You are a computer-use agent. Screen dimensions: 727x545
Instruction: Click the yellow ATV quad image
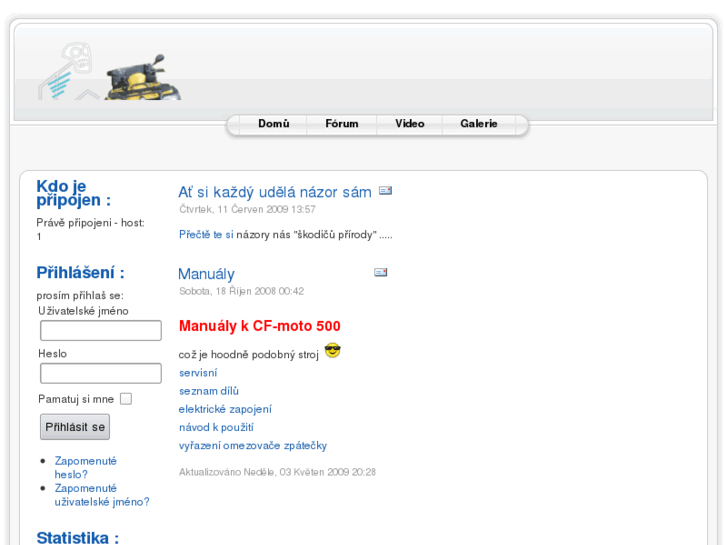click(143, 77)
